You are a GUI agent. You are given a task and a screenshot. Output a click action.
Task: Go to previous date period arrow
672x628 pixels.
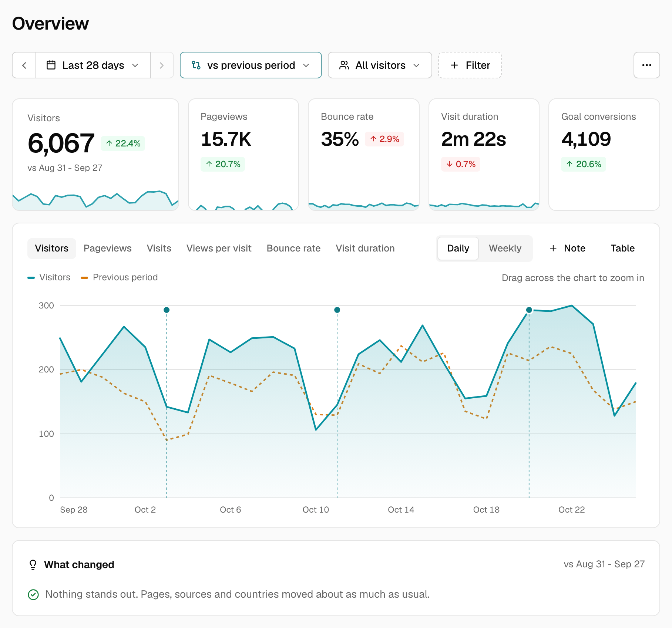[24, 65]
